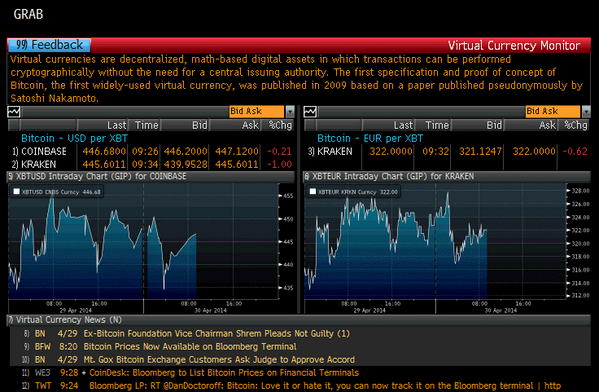Open Shrem Pleads Not Guilty news item
The width and height of the screenshot is (599, 392).
216,334
